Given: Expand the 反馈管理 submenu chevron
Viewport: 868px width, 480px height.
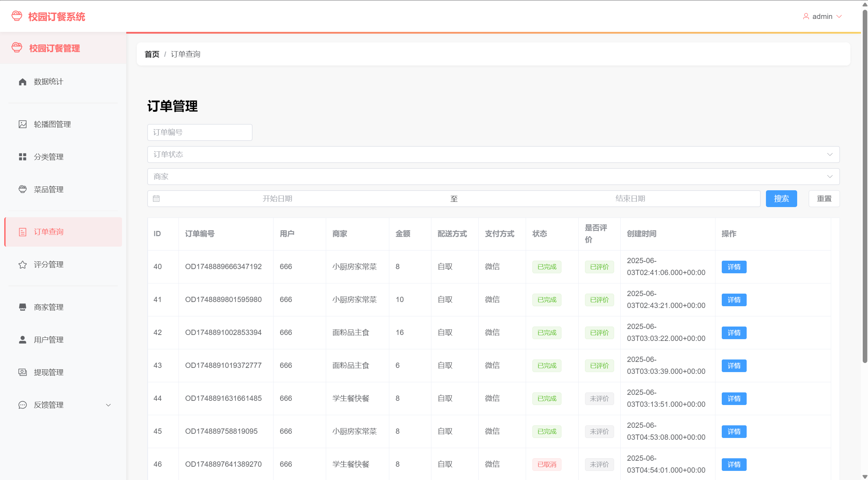Looking at the screenshot, I should 108,405.
